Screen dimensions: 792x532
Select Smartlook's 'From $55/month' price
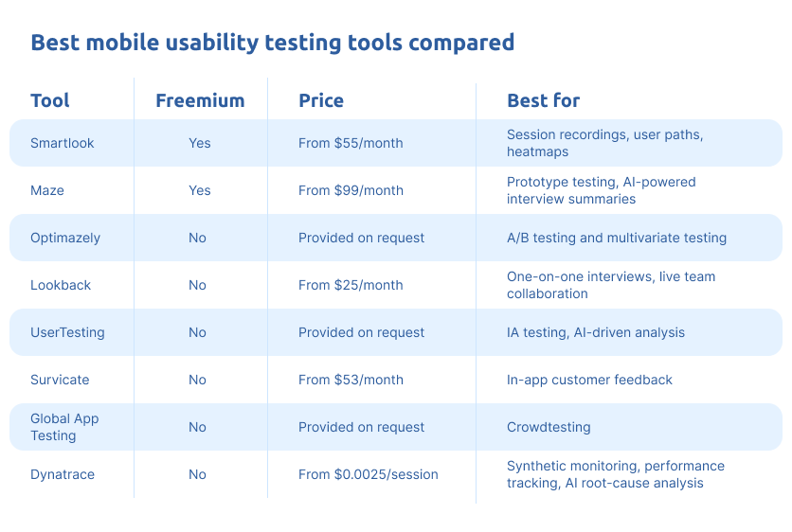point(351,143)
